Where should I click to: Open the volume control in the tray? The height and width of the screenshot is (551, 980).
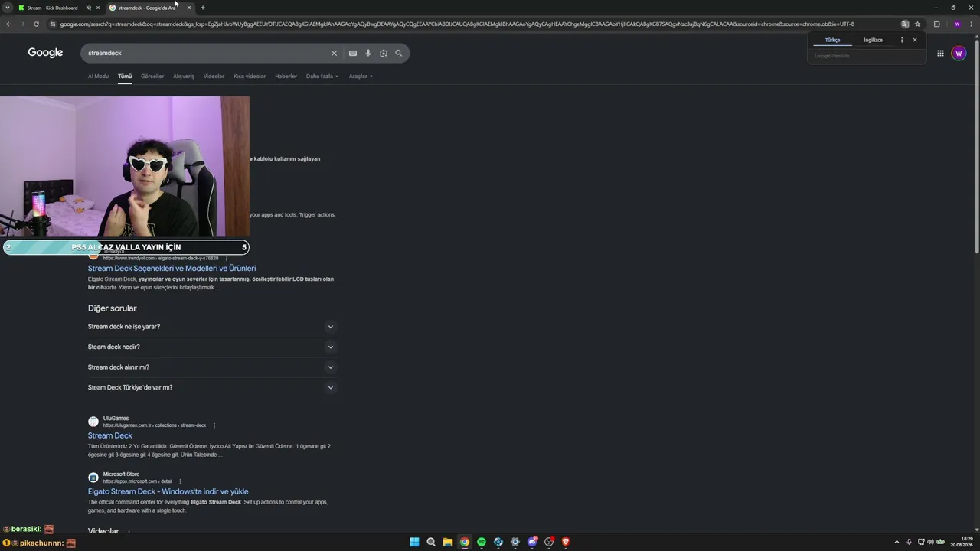point(930,542)
